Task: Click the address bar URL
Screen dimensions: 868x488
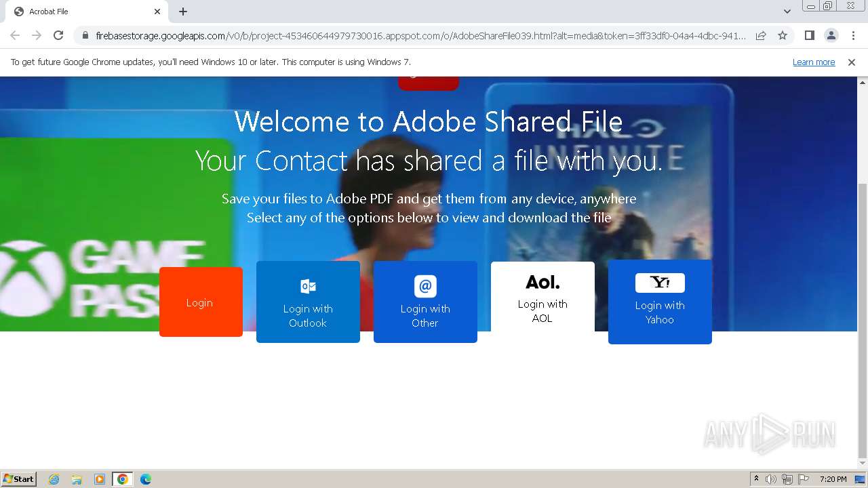Action: 420,35
